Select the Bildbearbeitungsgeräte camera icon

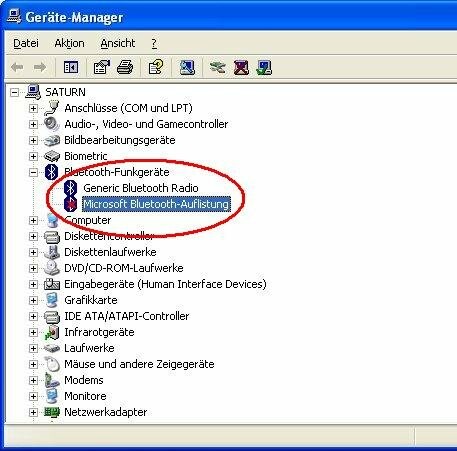[x=52, y=140]
